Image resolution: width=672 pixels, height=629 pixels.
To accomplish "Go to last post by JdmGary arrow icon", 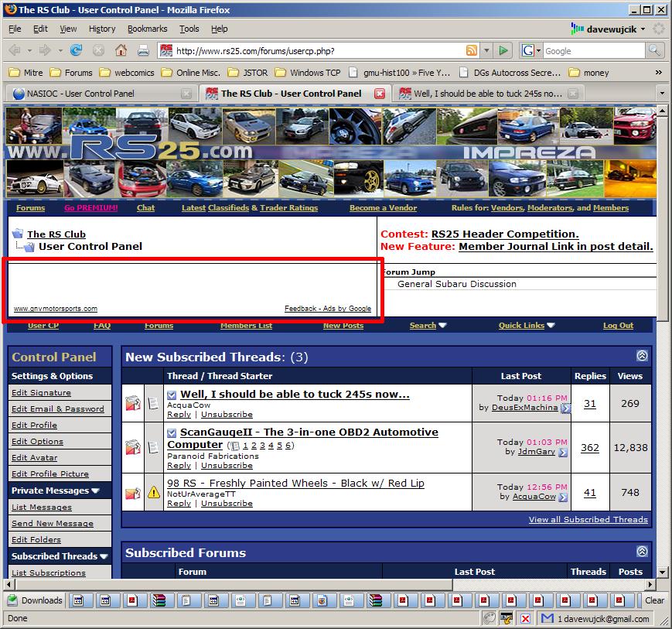I will (x=563, y=452).
